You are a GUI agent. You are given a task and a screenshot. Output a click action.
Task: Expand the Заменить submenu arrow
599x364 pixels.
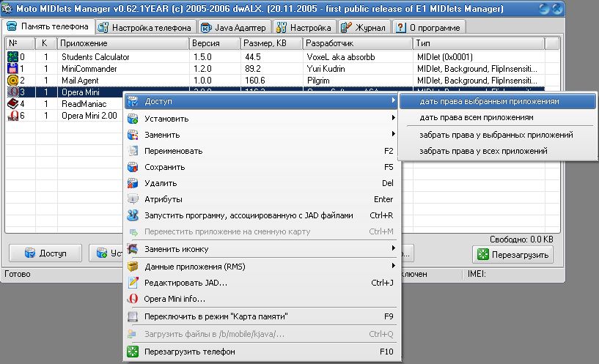pos(393,134)
